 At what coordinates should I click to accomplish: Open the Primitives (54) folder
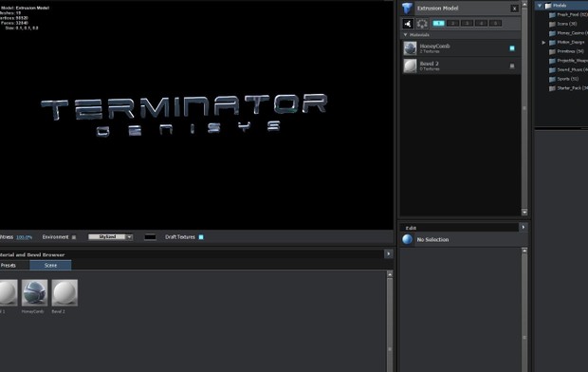click(x=570, y=51)
